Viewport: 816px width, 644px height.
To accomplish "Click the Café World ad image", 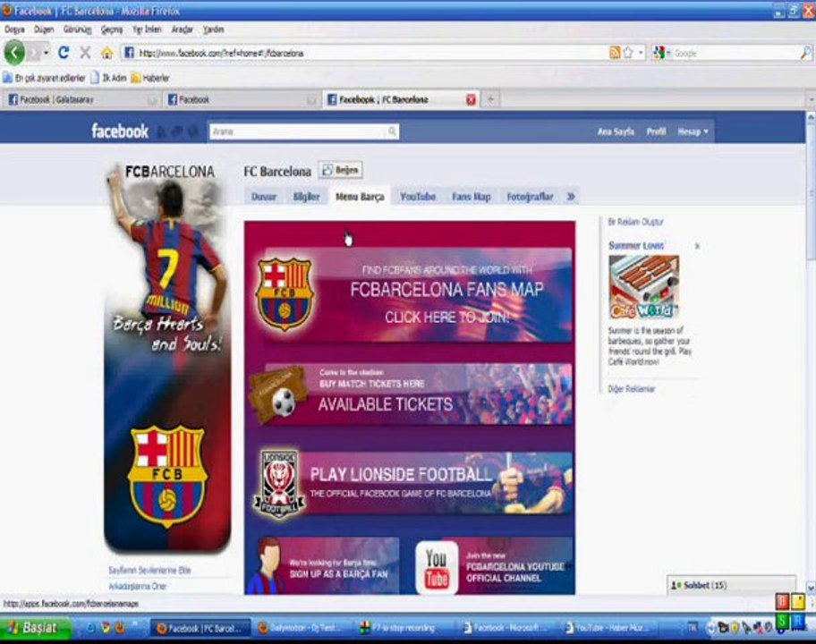I will (x=643, y=287).
